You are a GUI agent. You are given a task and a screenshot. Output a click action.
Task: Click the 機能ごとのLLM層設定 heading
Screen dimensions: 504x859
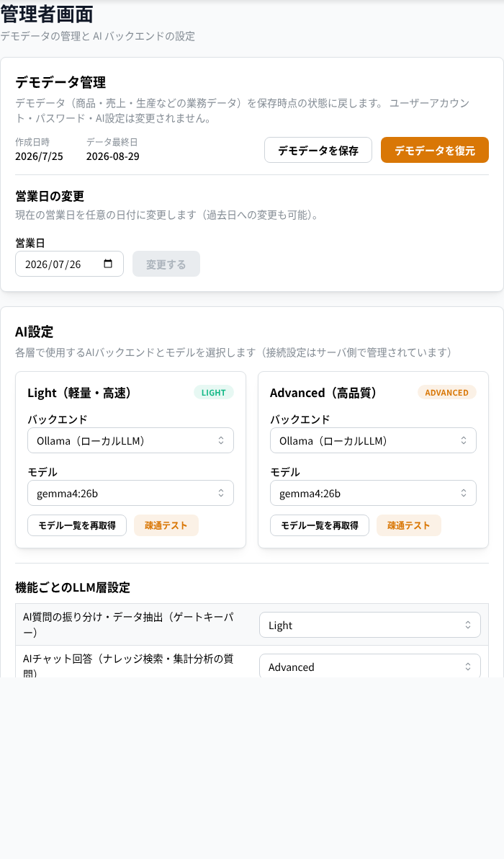(73, 587)
